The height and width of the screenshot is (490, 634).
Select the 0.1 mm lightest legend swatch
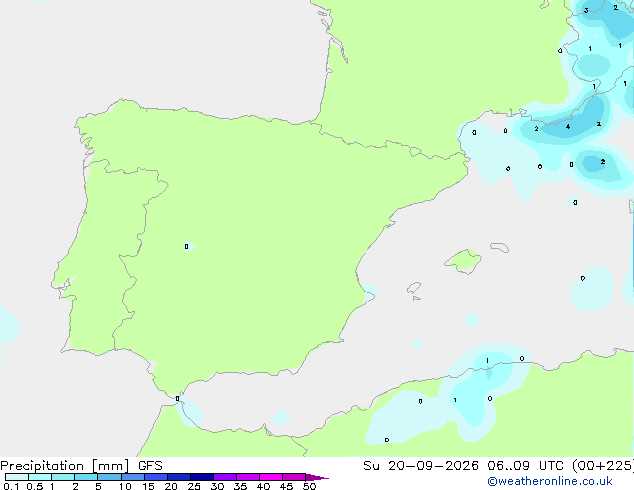click(x=17, y=477)
